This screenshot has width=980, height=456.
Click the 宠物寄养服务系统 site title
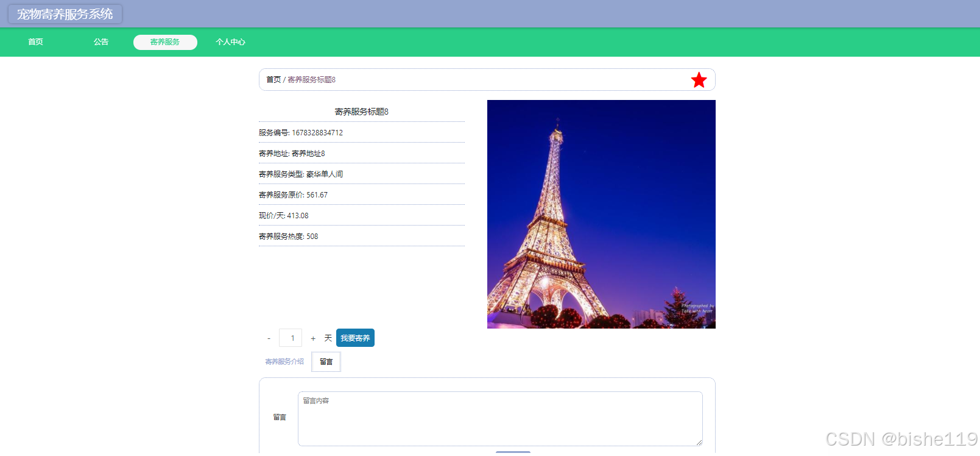click(x=65, y=14)
